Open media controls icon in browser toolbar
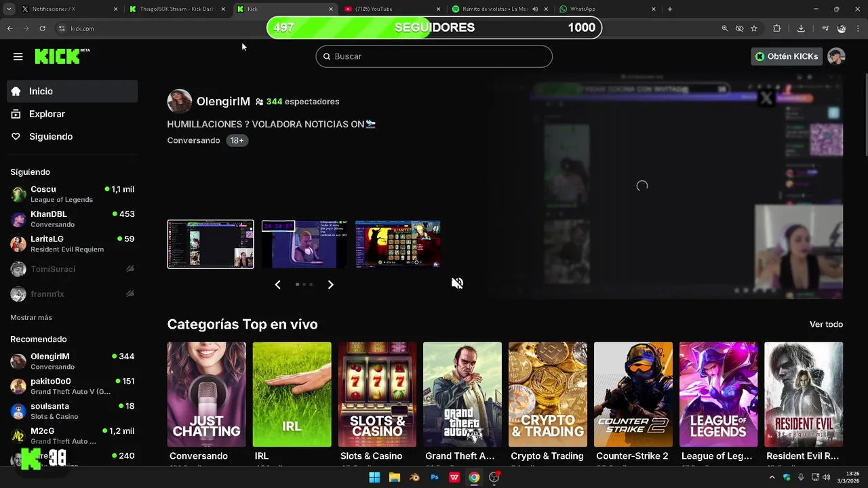 pyautogui.click(x=825, y=28)
